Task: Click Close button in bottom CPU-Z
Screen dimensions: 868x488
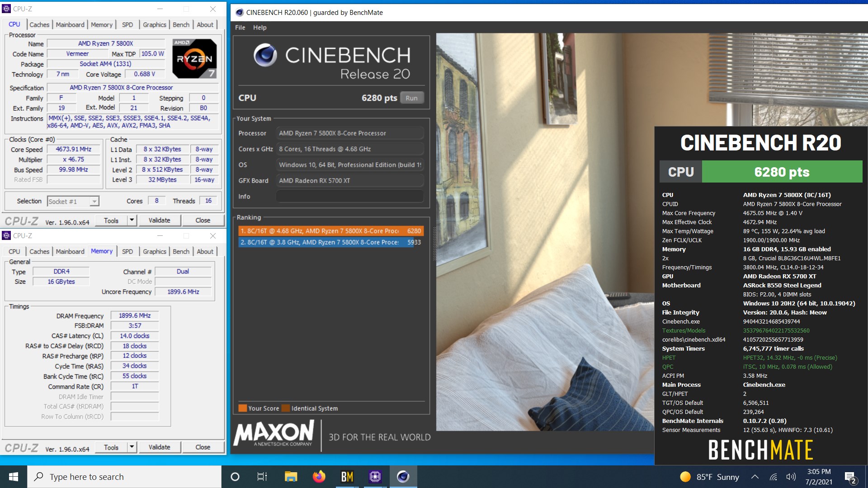Action: click(203, 447)
